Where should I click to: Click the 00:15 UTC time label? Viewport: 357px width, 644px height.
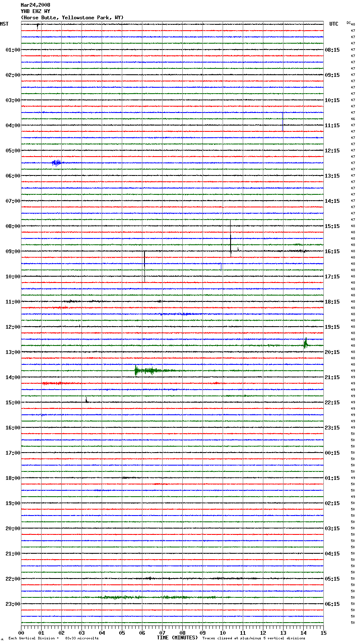[332, 453]
